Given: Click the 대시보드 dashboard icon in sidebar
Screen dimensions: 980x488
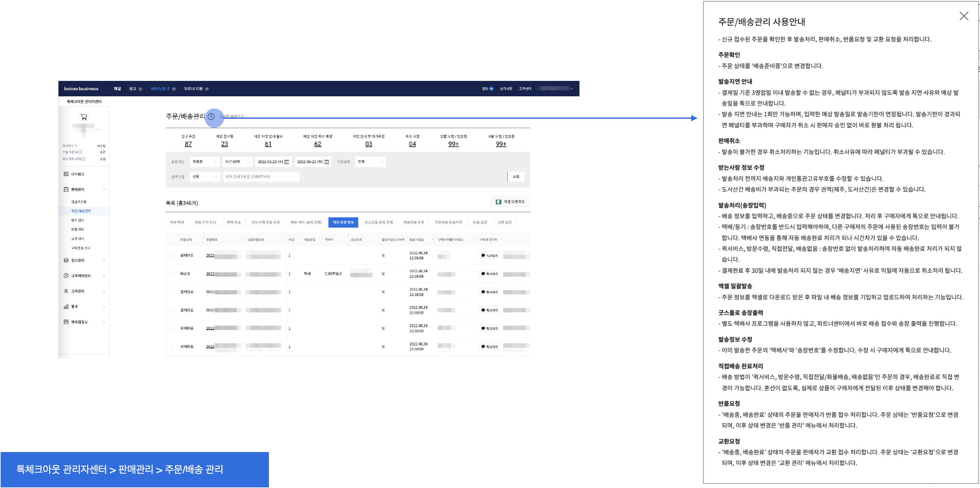Looking at the screenshot, I should click(66, 174).
